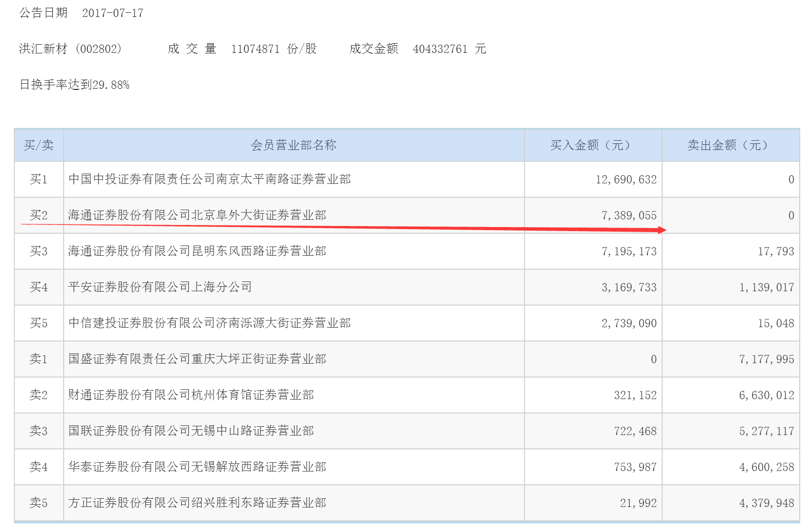Select the 买5 row label
The height and width of the screenshot is (527, 812).
point(38,323)
